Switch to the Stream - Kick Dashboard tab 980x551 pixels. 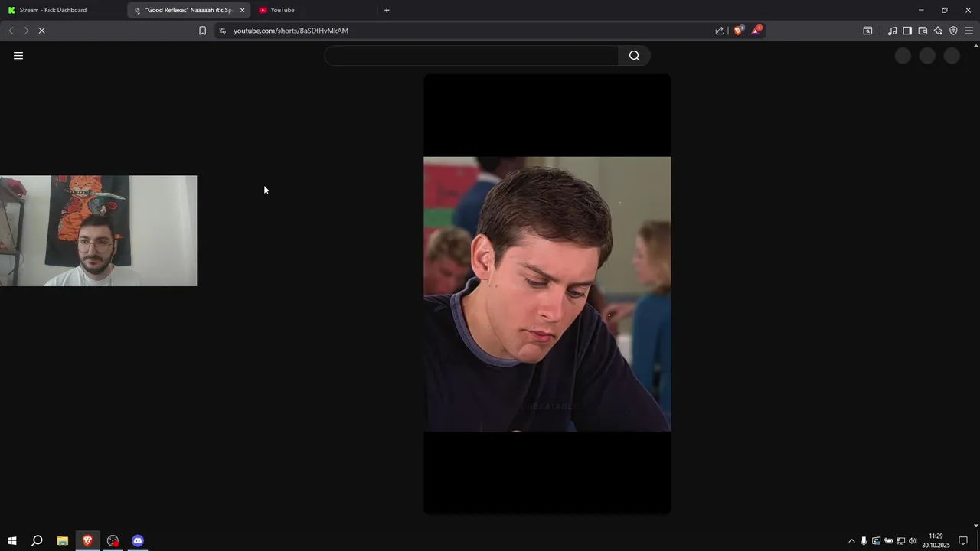point(63,10)
